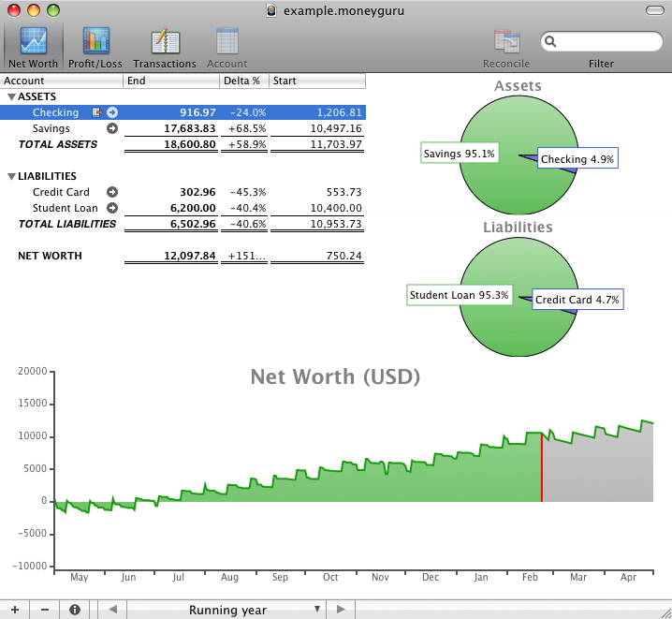
Task: Click the arrow icon beside Savings
Action: point(112,128)
